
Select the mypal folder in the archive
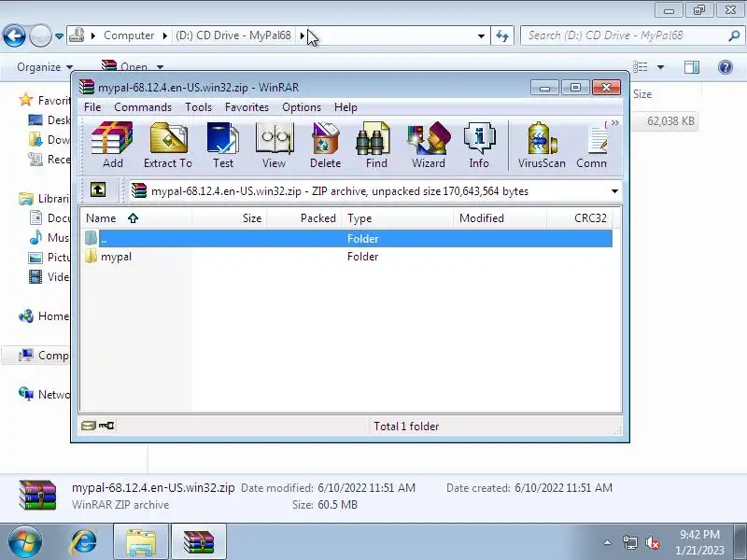point(116,257)
